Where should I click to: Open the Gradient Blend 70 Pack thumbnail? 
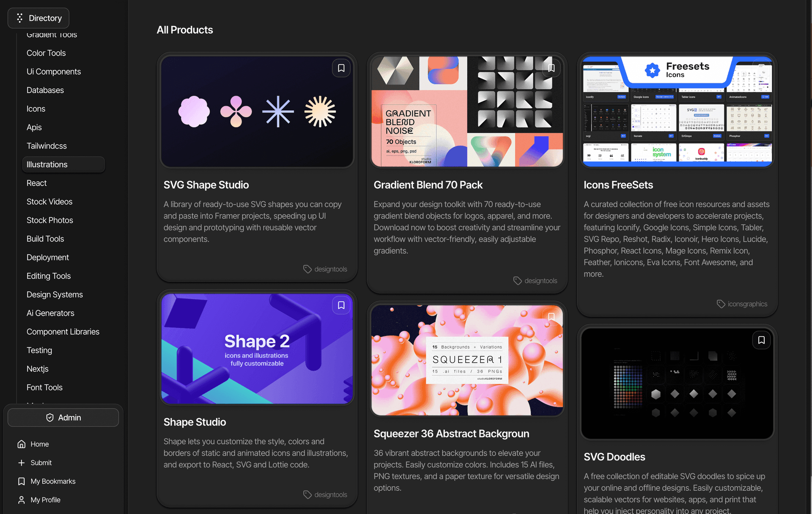[x=467, y=111]
